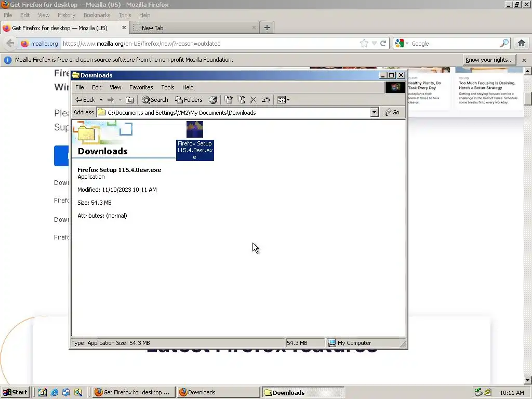532x399 pixels.
Task: Open Firefox History menu
Action: [x=66, y=15]
